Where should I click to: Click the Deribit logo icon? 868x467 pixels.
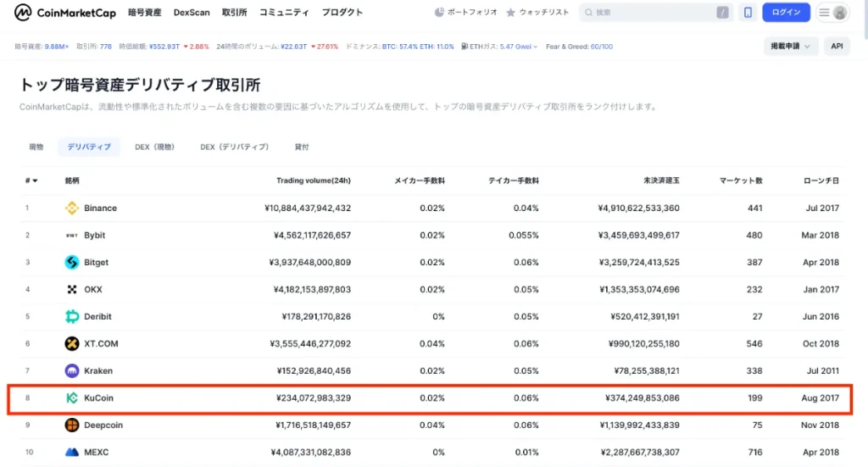72,316
